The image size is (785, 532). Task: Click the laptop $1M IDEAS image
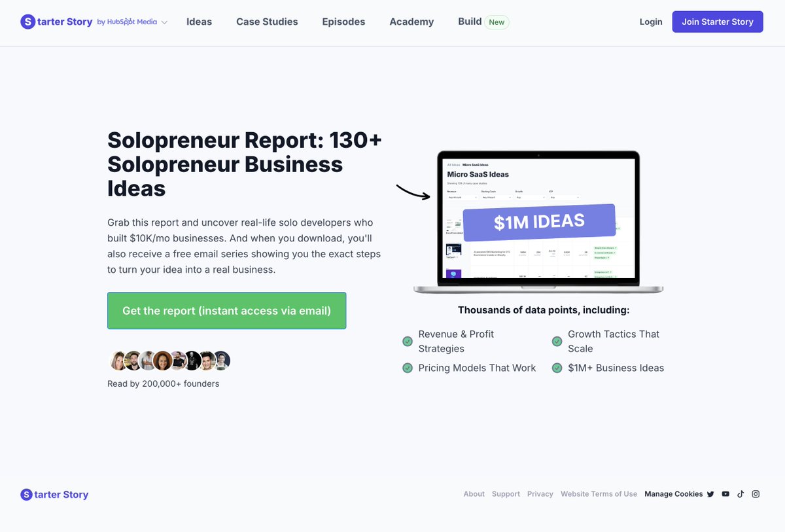click(x=538, y=222)
